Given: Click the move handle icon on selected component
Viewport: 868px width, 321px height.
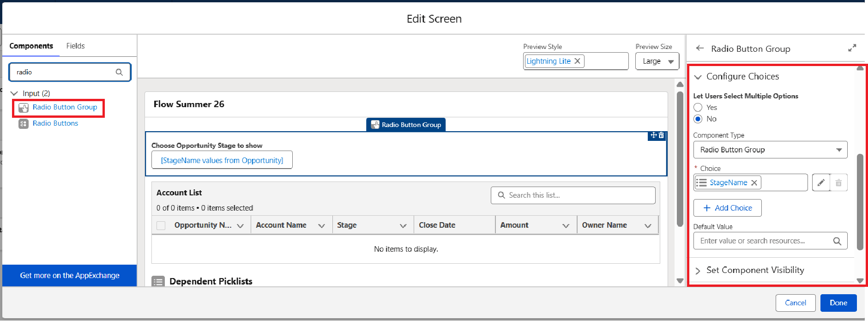Looking at the screenshot, I should point(653,135).
